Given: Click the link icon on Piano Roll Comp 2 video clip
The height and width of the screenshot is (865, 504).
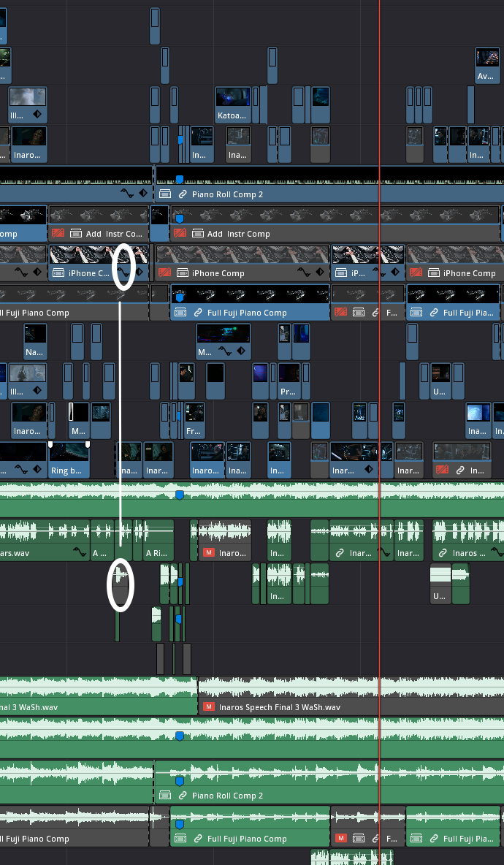Looking at the screenshot, I should (180, 194).
